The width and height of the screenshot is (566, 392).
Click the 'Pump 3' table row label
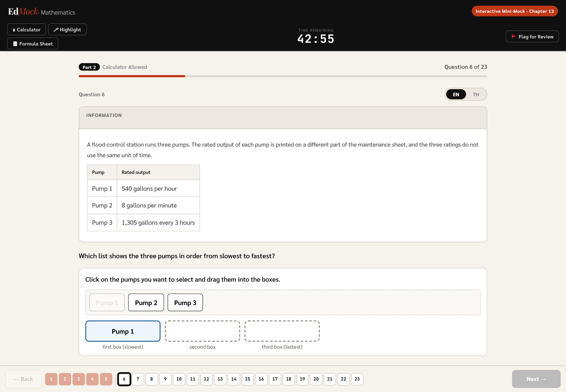pos(102,222)
